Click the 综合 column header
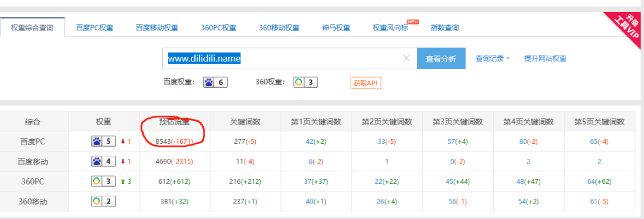Image resolution: width=644 pixels, height=219 pixels. pos(33,122)
